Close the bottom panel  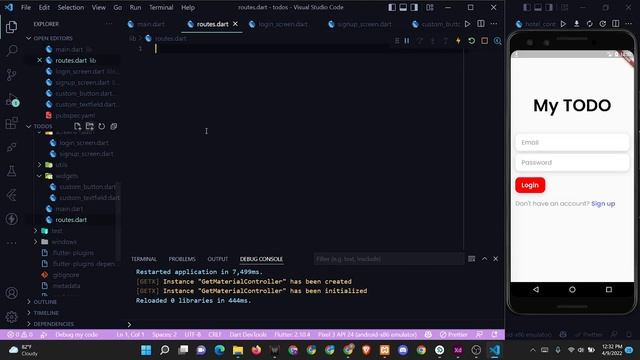point(496,259)
